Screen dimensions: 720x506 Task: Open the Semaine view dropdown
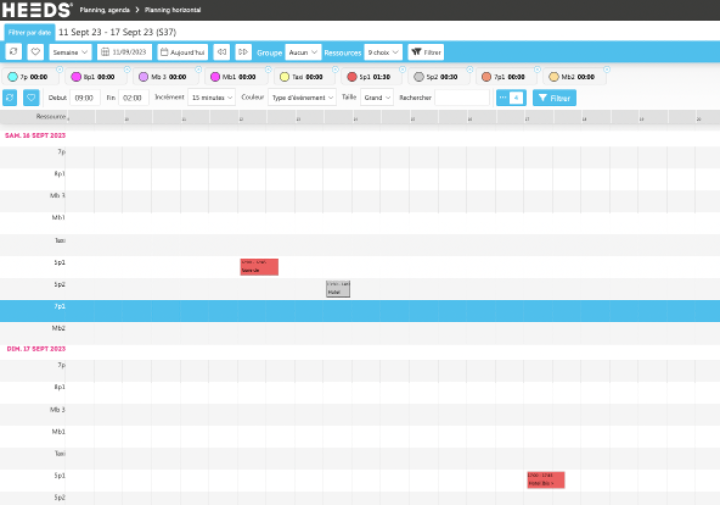tap(70, 52)
